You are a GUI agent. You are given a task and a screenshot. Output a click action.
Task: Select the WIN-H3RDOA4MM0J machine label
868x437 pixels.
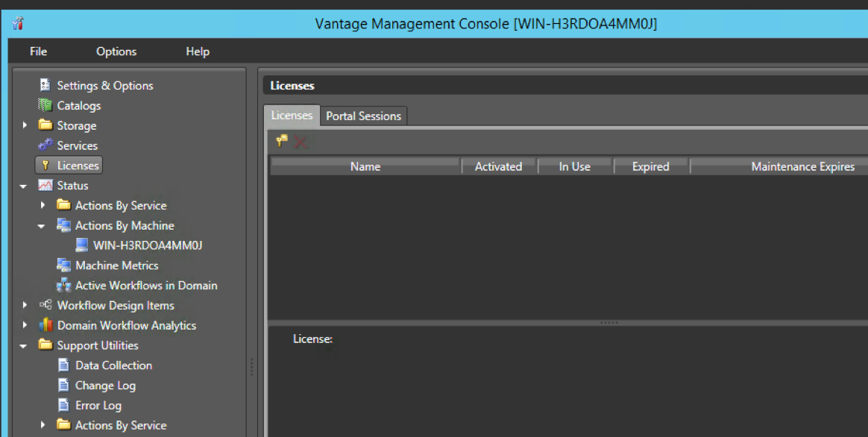148,245
